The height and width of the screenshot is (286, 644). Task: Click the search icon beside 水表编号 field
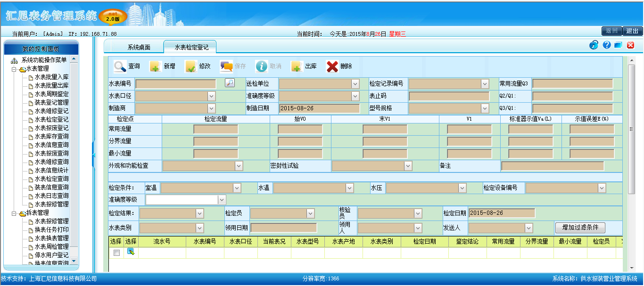(230, 83)
